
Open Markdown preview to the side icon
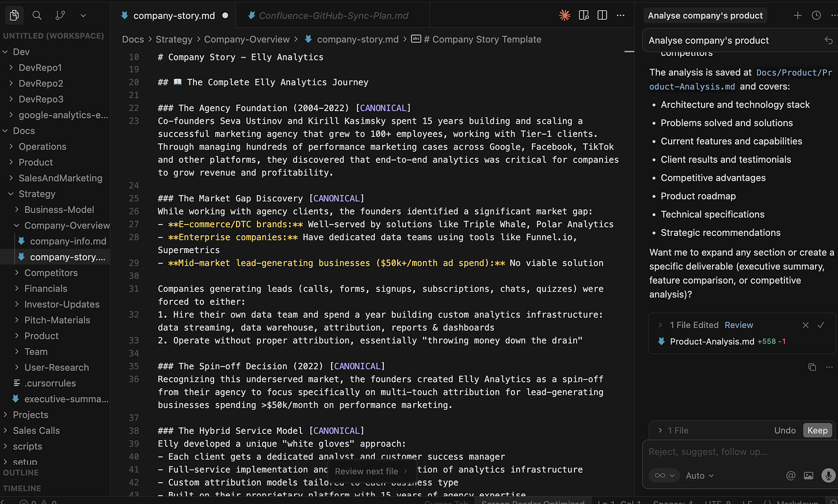(x=584, y=16)
